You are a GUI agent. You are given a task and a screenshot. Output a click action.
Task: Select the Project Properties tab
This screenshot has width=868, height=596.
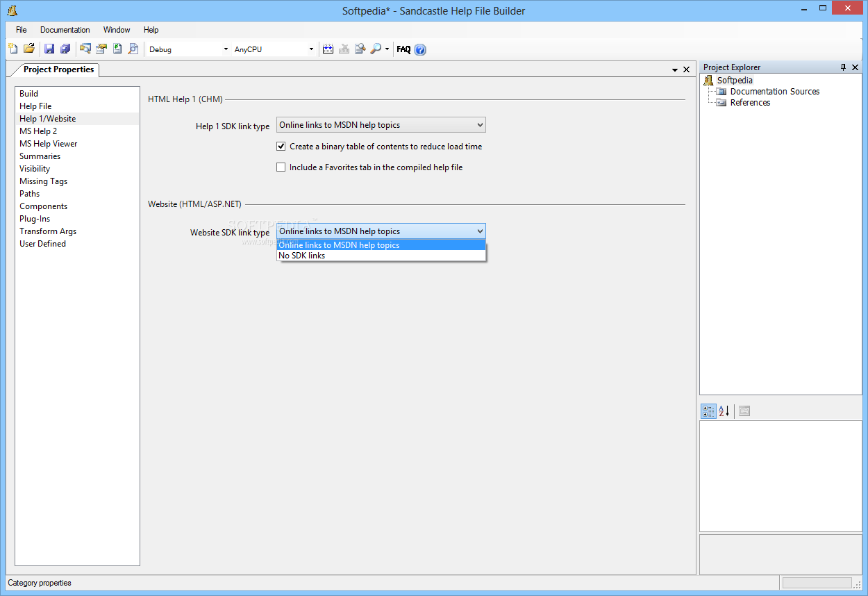58,69
